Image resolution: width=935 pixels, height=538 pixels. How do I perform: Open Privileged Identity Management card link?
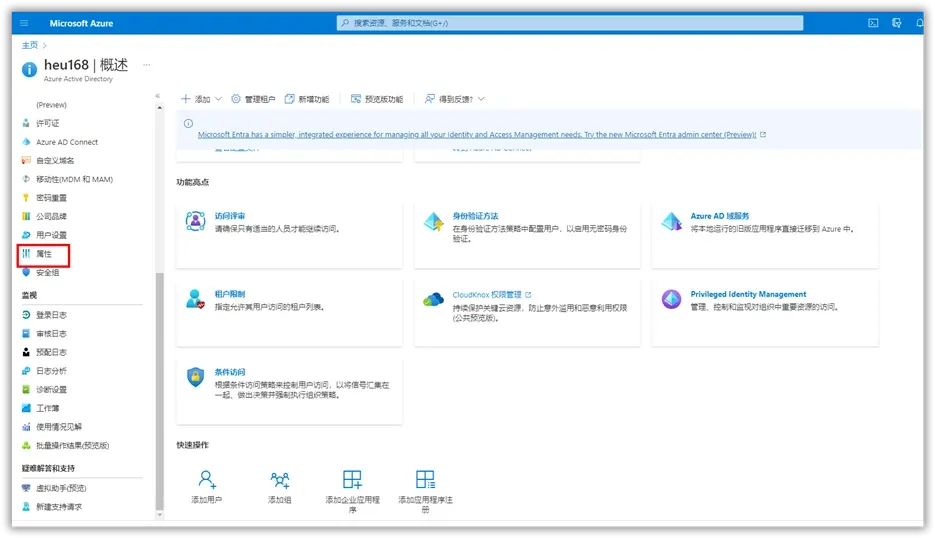(x=748, y=294)
